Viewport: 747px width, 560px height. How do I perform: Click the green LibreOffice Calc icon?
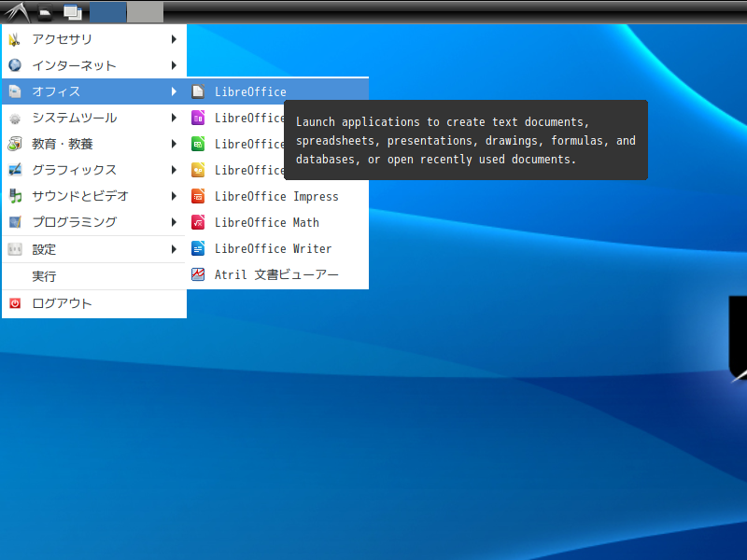point(198,144)
